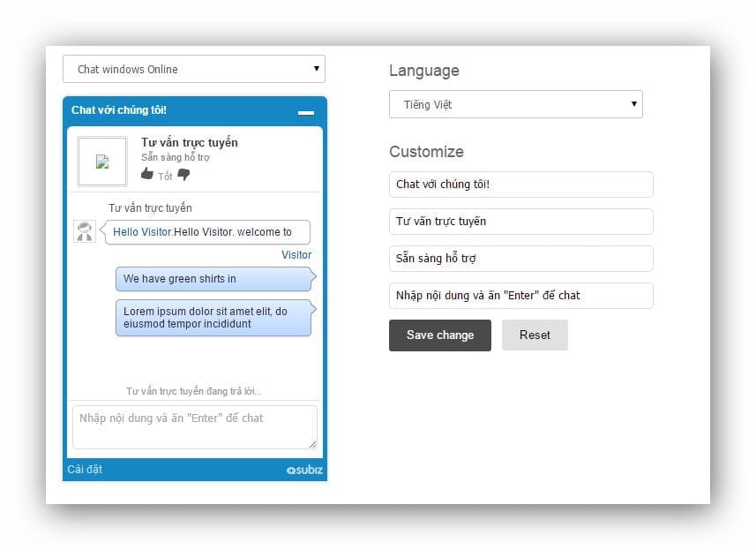Edit the 'Sẵn sàng hỗ trợ' field
This screenshot has height=550, width=756.
(520, 259)
